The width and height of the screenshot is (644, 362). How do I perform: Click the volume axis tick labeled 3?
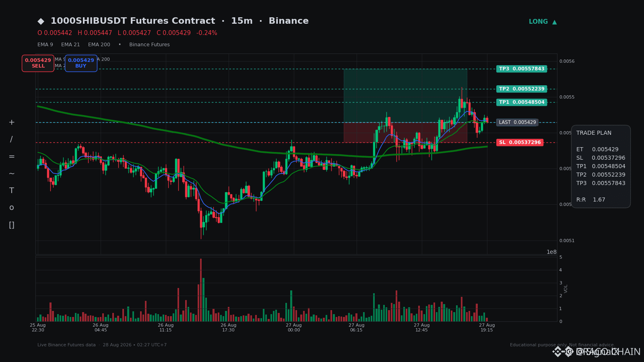561,283
